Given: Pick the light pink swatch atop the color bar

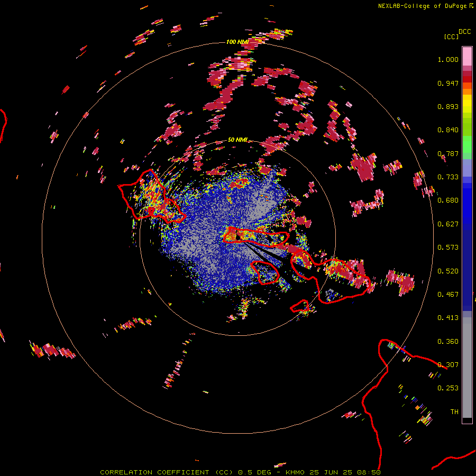Looking at the screenshot, I should tap(467, 56).
